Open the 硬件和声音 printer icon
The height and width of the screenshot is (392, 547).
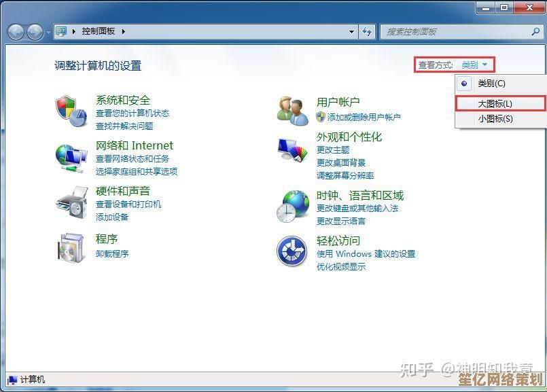71,202
